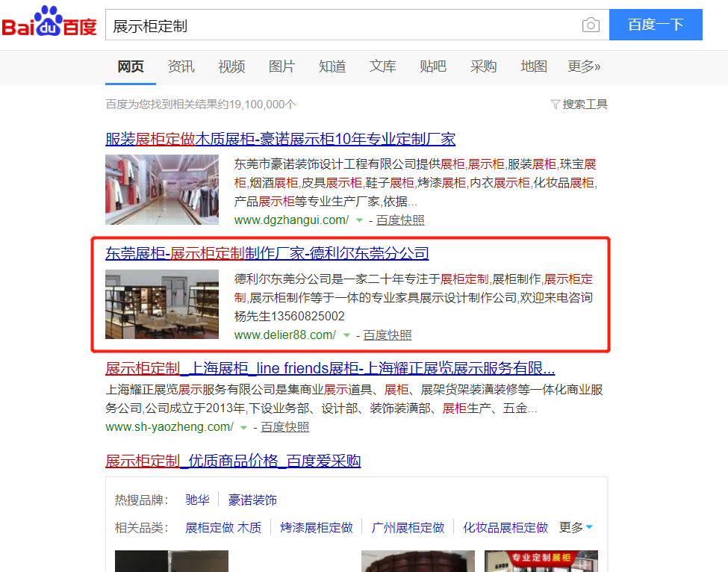Viewport: 728px width, 572px height.
Task: Open the 德利尔东莞分公司 result link
Action: (x=267, y=253)
